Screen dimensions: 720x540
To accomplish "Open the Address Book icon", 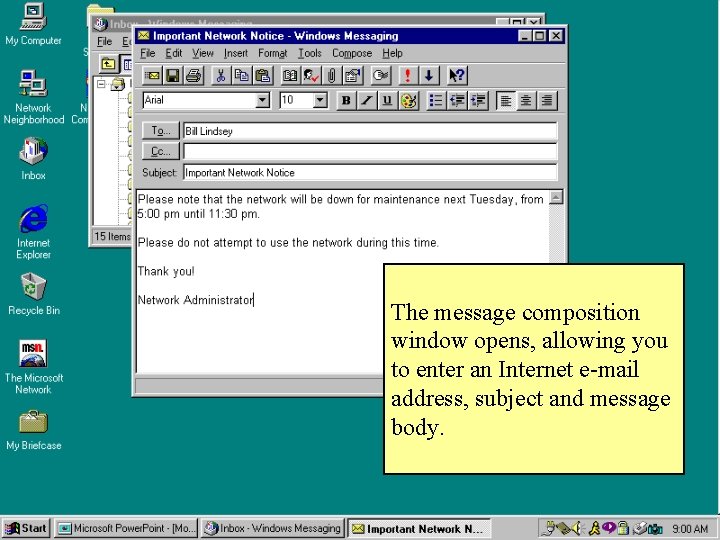I will pos(290,75).
